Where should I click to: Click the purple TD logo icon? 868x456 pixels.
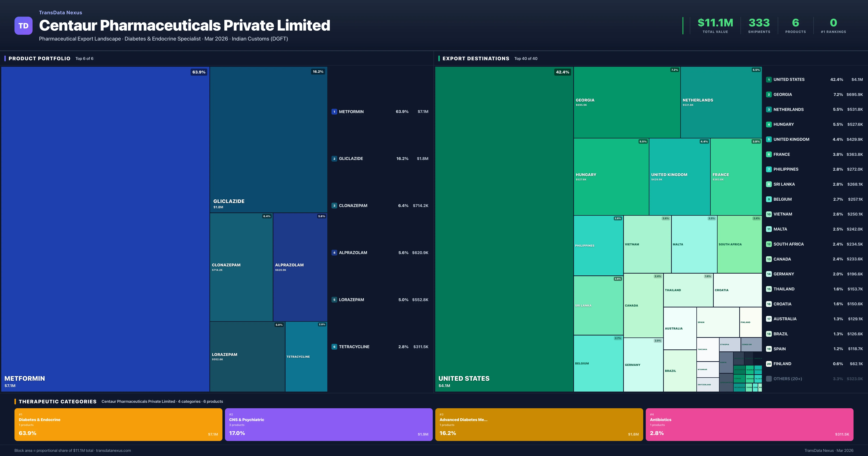tap(23, 26)
